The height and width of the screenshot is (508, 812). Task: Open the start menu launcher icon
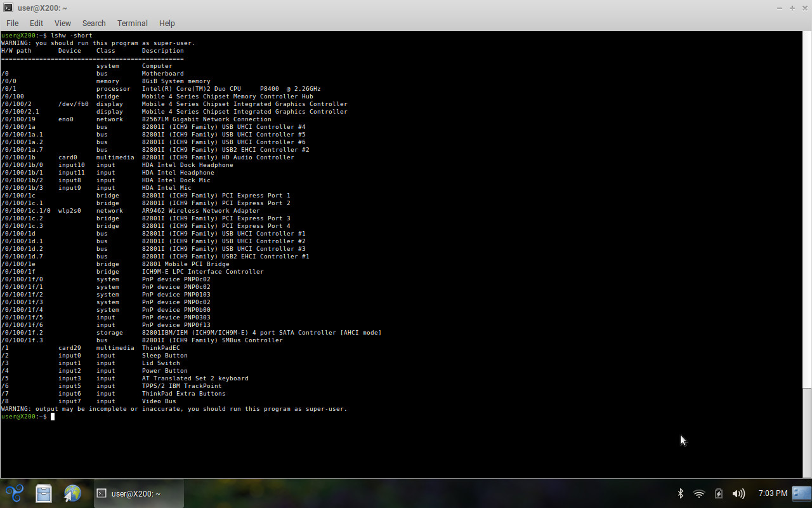(15, 493)
